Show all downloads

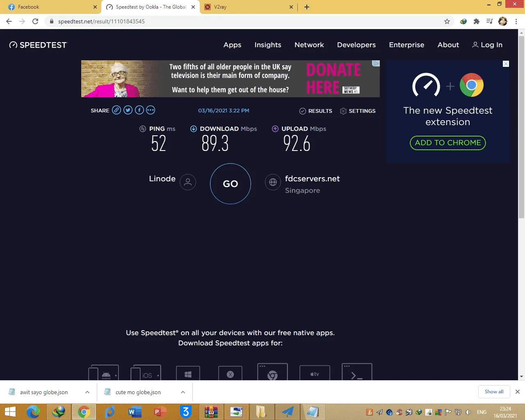click(494, 392)
